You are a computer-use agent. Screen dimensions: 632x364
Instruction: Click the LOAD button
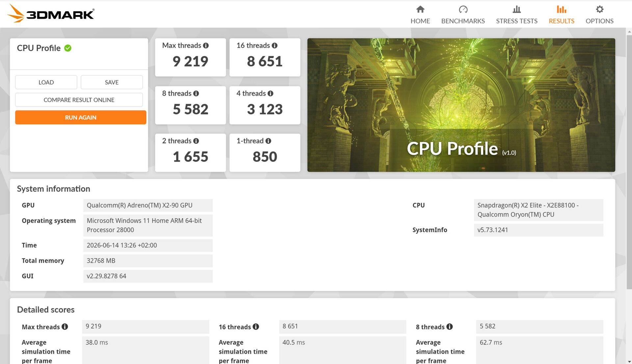[46, 82]
